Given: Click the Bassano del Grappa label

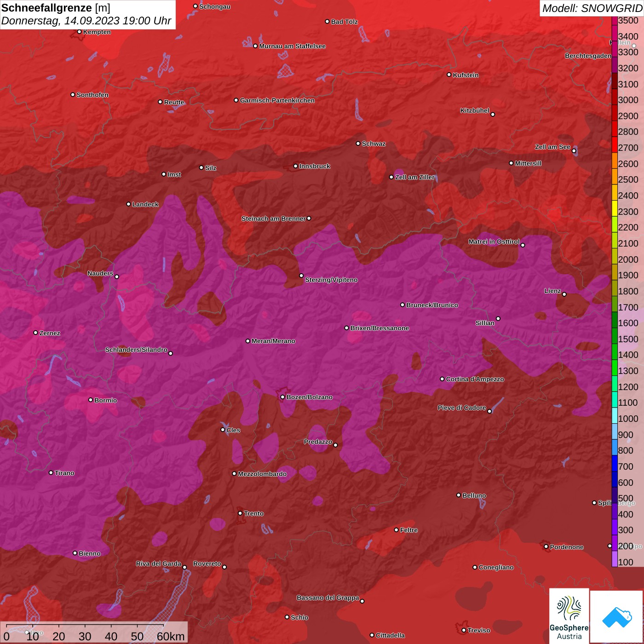Looking at the screenshot, I should tap(328, 598).
